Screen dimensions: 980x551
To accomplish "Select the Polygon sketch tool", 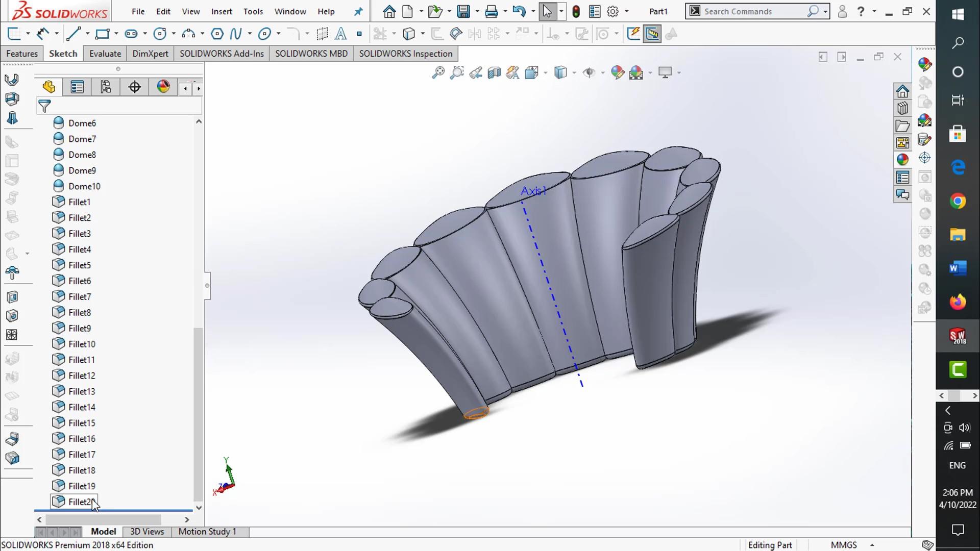I will (217, 34).
